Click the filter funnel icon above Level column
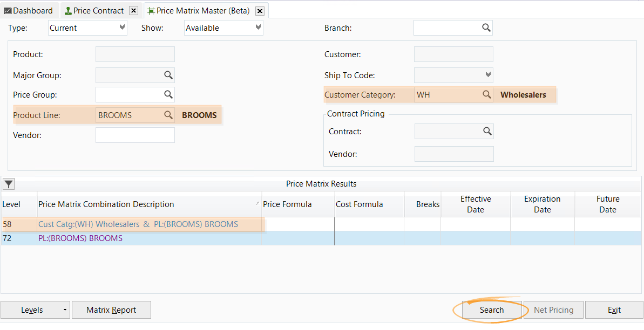The width and height of the screenshot is (644, 330). coord(8,183)
